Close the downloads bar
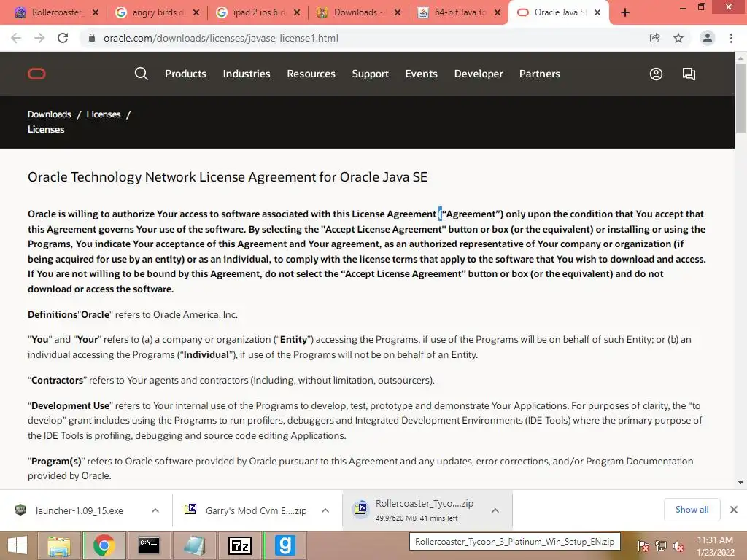Screen dimensions: 747x560 (x=734, y=510)
